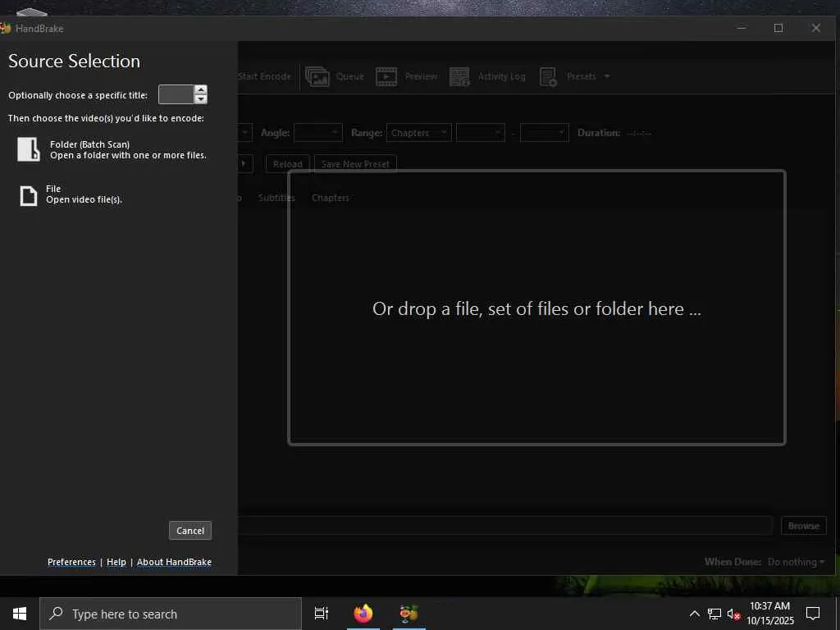The image size is (840, 630).
Task: Click HandBrake taskbar icon
Action: click(x=409, y=614)
